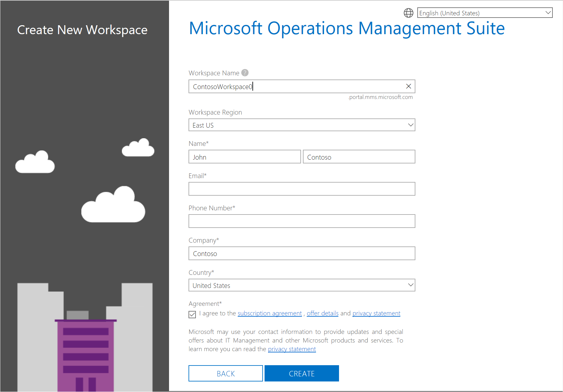Image resolution: width=563 pixels, height=392 pixels.
Task: Clear the Workspace Name field with X
Action: [x=408, y=86]
